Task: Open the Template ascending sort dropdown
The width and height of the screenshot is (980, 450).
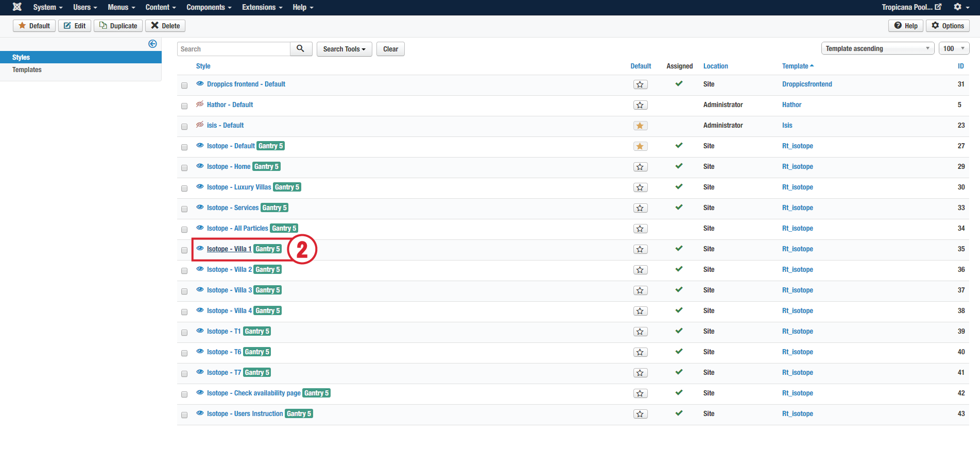Action: (x=878, y=48)
